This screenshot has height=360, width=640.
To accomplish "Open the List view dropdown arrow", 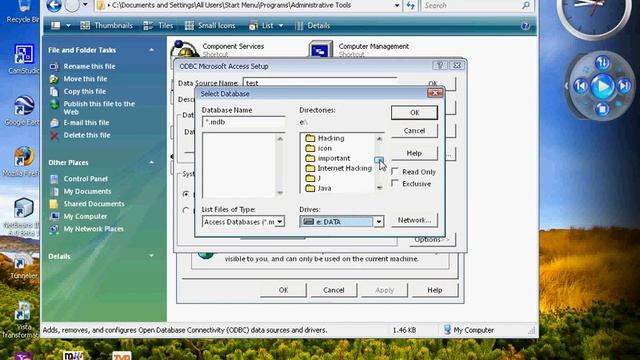I will (281, 25).
